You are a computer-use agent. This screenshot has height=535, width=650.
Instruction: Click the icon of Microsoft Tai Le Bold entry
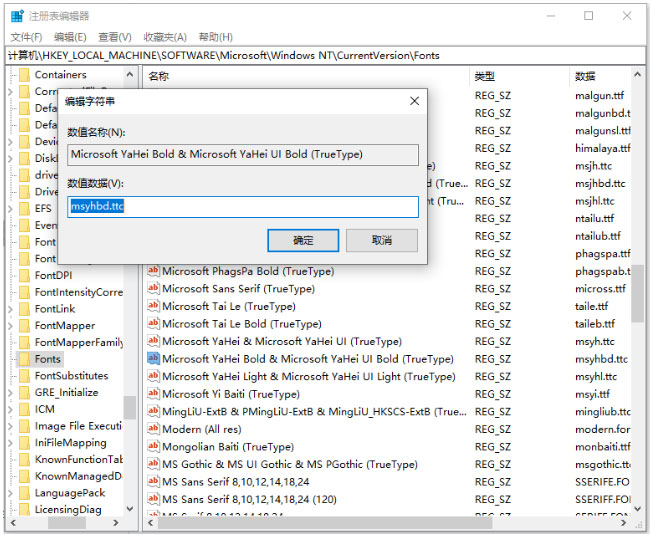tap(153, 323)
